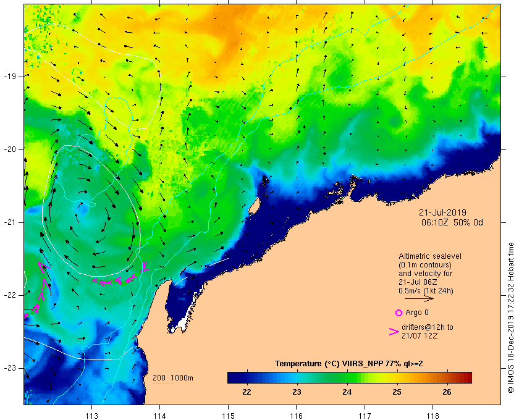The image size is (519, 420).
Task: Click the colorbar above the 24 tick label
Action: click(347, 377)
